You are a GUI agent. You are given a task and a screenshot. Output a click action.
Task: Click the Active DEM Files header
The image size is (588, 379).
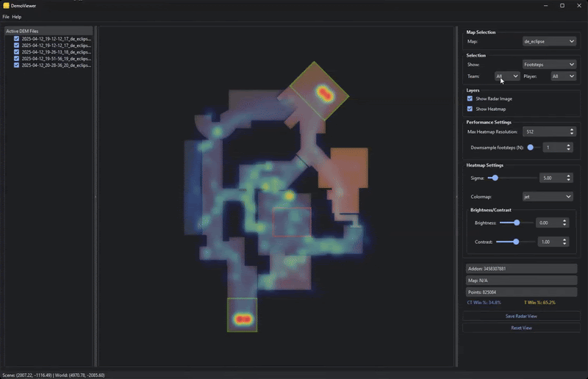[49, 31]
